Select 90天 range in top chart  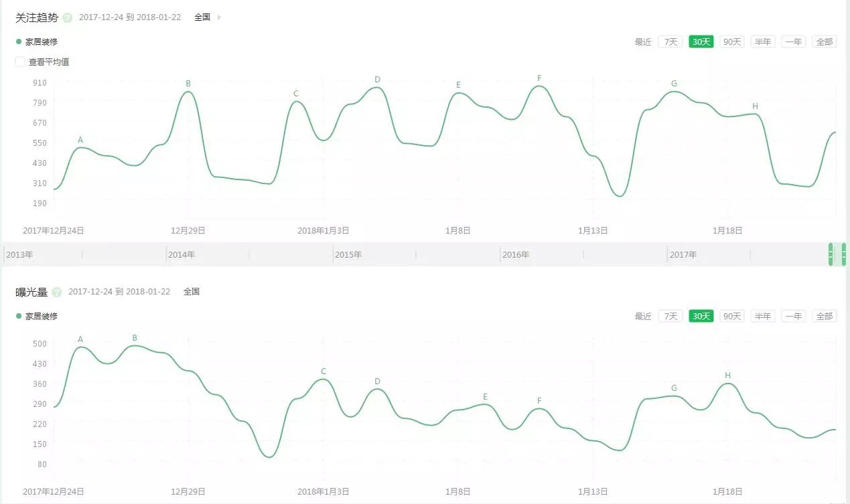[x=732, y=41]
